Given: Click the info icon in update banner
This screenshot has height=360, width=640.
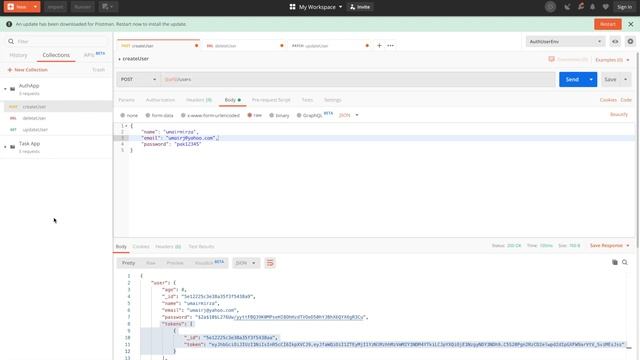Looking at the screenshot, I should [9, 24].
